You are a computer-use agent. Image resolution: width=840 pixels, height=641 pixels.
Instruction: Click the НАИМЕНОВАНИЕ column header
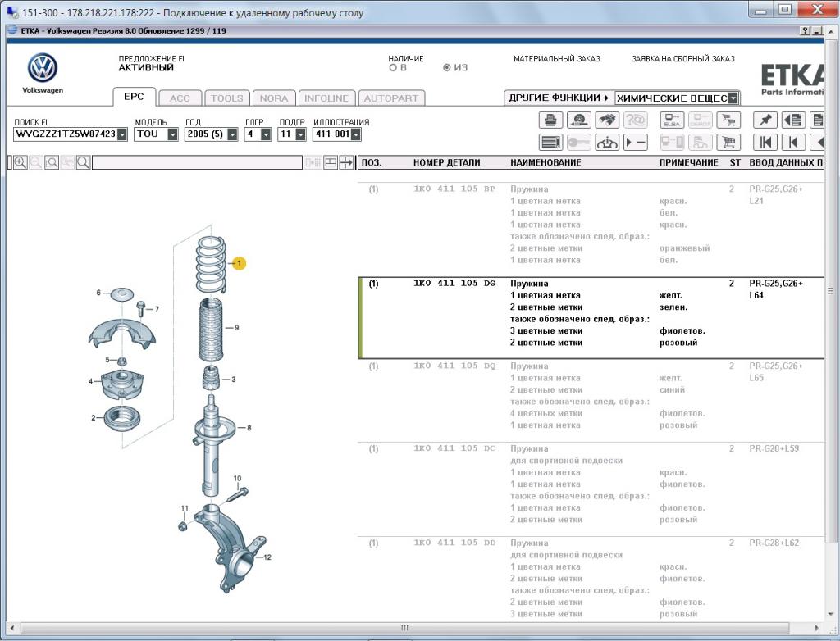(x=546, y=163)
